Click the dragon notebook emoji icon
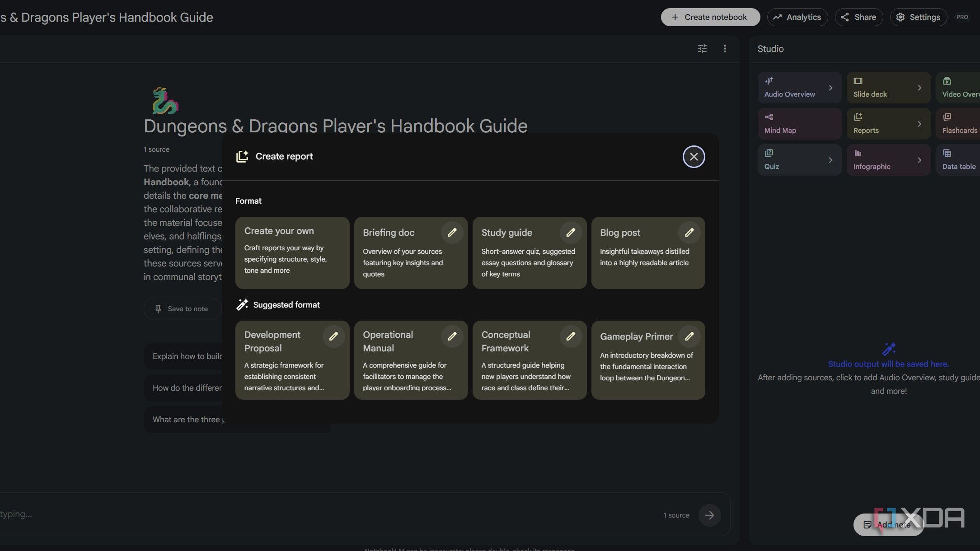This screenshot has width=980, height=551. coord(165,100)
